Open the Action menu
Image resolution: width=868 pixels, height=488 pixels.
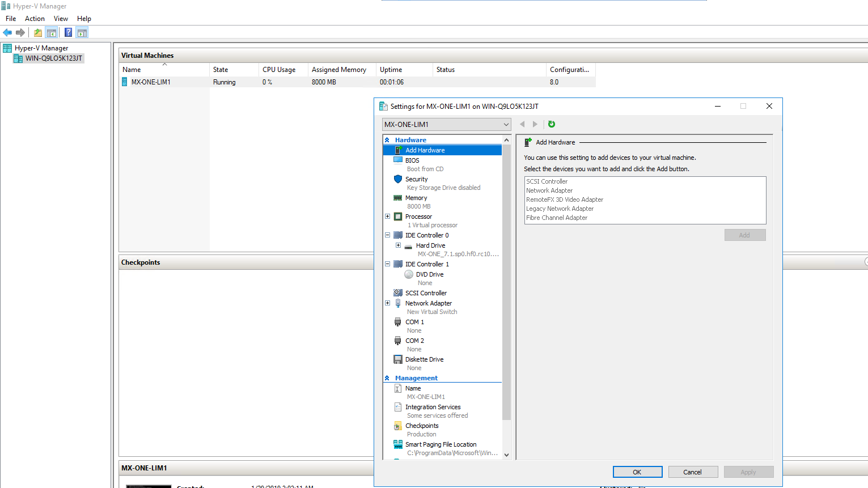[x=35, y=19]
